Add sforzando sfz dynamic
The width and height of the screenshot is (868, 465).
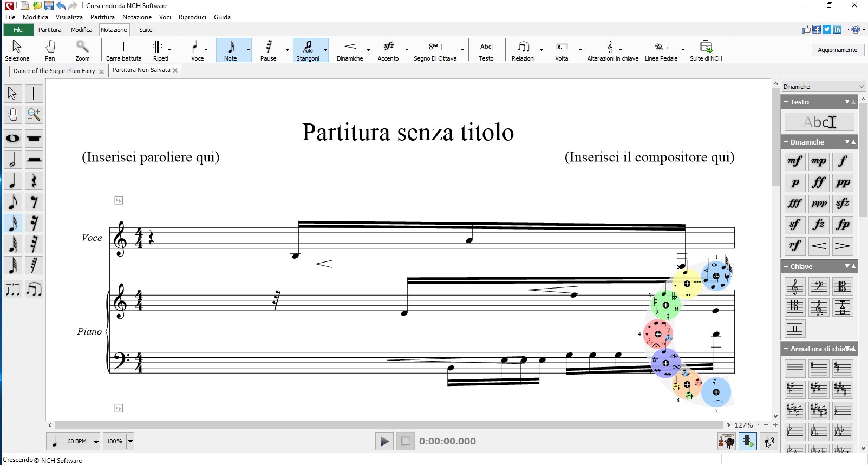pos(843,204)
